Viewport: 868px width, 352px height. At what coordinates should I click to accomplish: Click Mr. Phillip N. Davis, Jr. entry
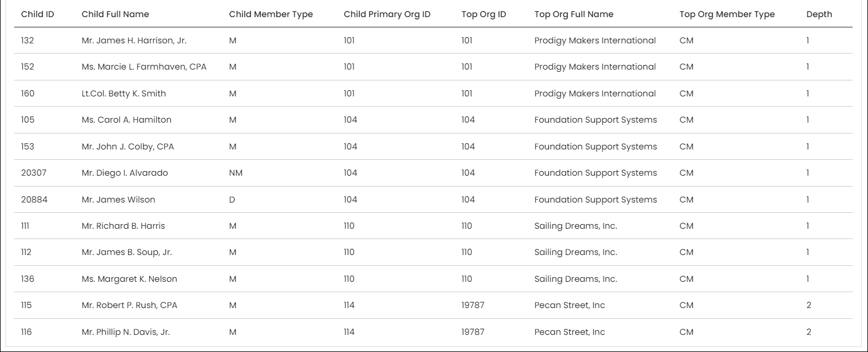(125, 332)
